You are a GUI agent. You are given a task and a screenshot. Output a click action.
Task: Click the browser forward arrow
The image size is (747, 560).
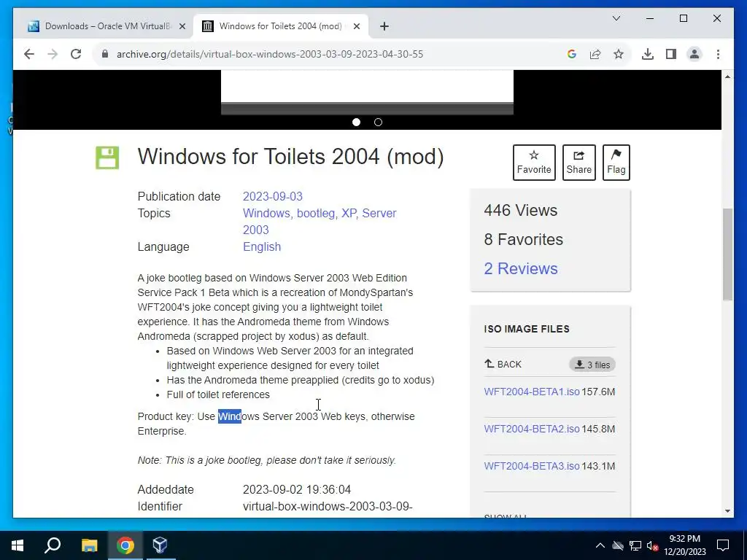click(x=53, y=54)
